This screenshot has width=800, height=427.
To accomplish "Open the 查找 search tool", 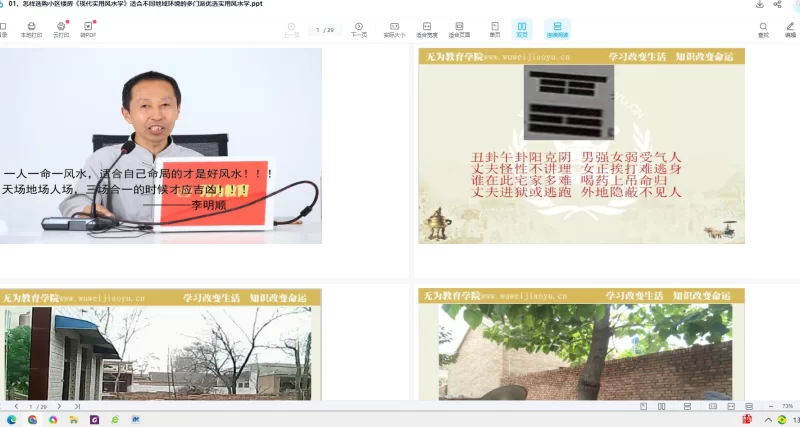I will (x=763, y=28).
